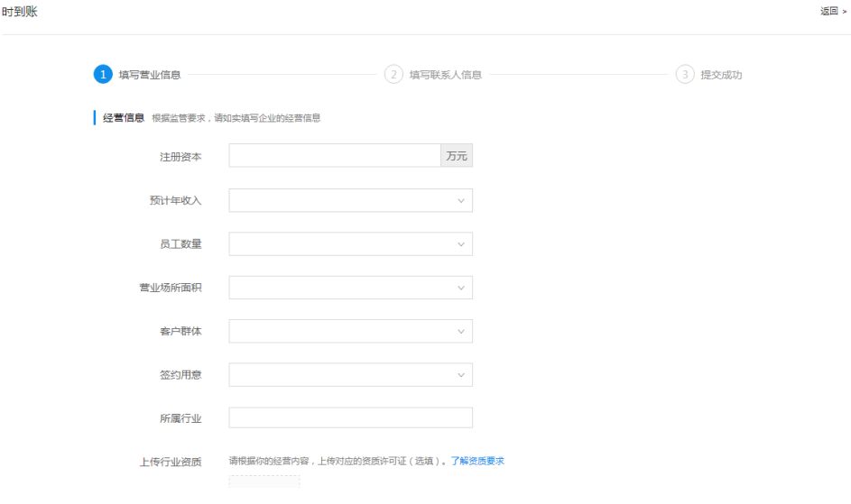Open the 营业场所面积 dropdown list
The width and height of the screenshot is (851, 504).
point(350,288)
